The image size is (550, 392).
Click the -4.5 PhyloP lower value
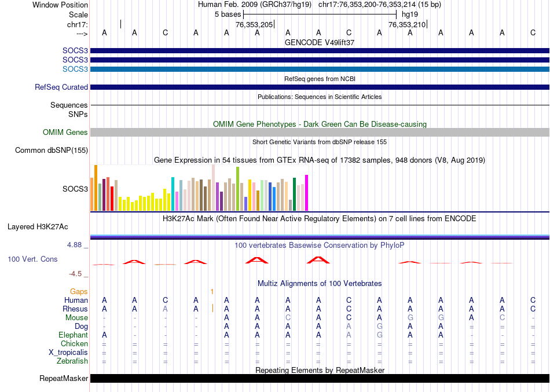(x=75, y=274)
